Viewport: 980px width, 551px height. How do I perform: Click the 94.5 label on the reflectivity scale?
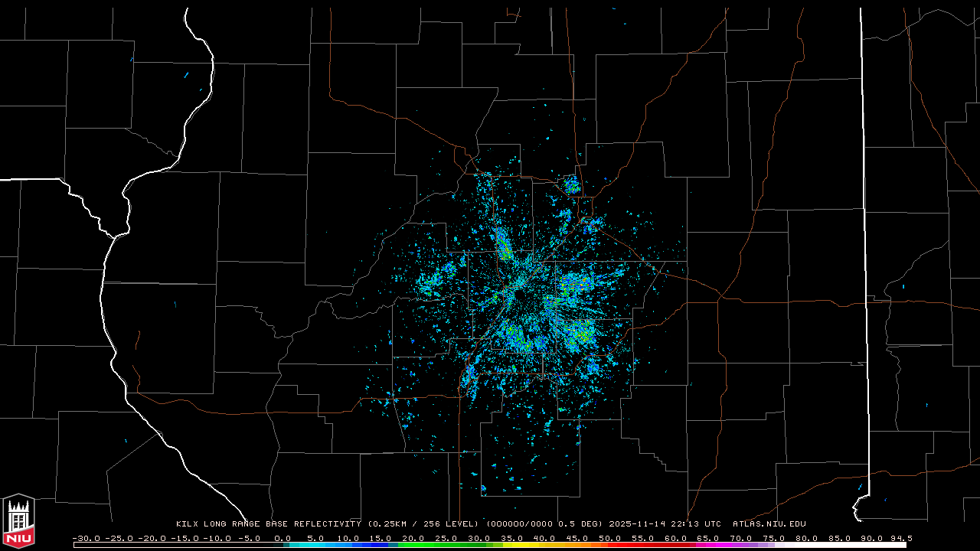click(900, 538)
